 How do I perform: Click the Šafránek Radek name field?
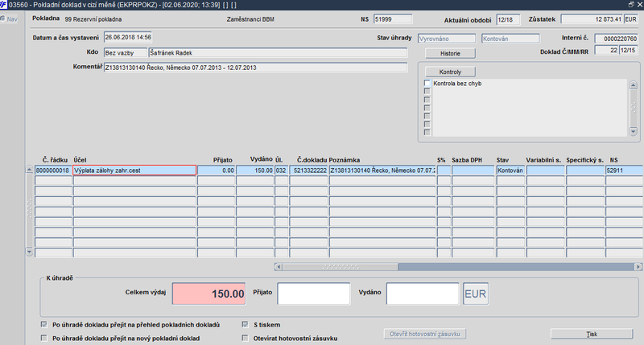click(278, 53)
